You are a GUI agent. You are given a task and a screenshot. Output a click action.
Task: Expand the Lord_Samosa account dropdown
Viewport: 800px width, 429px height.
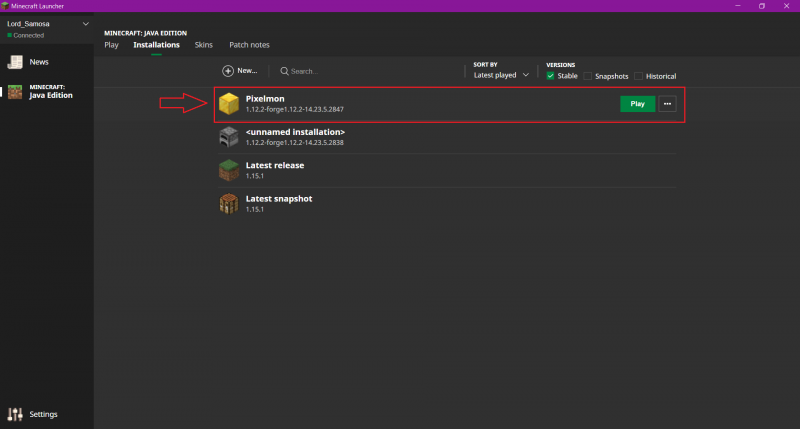[86, 24]
